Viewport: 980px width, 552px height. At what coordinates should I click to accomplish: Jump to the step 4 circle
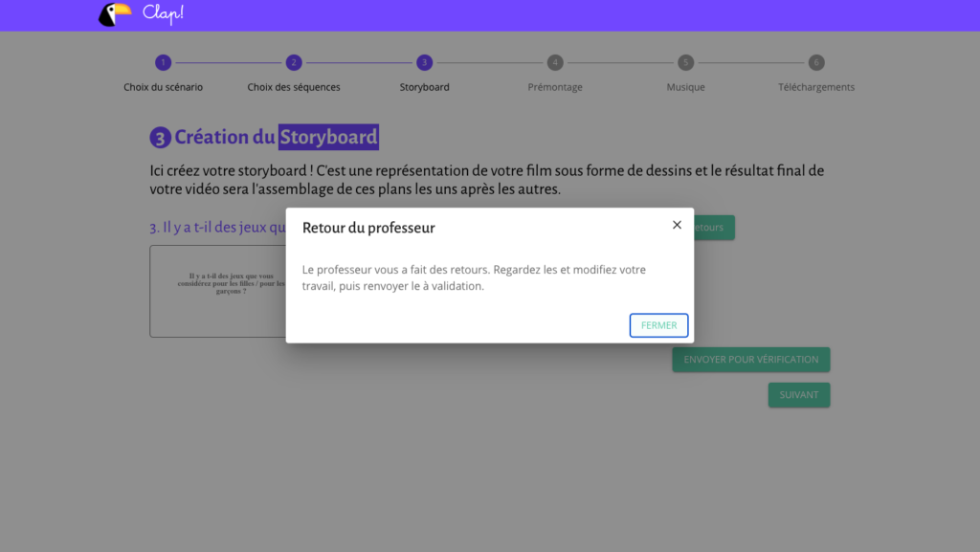pos(555,63)
